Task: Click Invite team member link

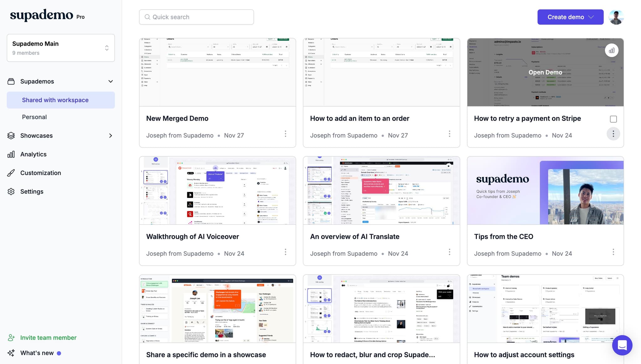Action: point(48,338)
